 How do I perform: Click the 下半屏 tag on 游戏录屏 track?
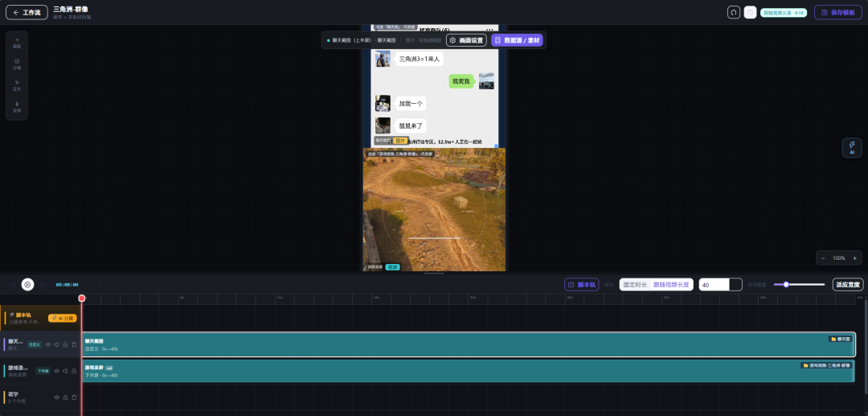[43, 371]
